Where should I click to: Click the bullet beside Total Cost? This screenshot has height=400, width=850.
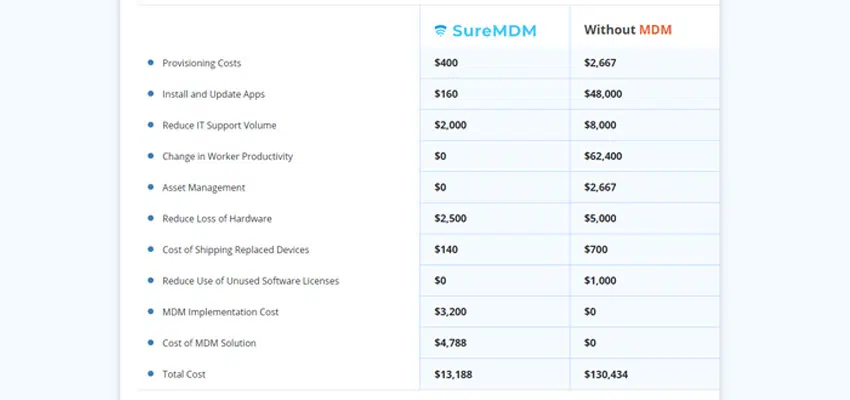[151, 374]
